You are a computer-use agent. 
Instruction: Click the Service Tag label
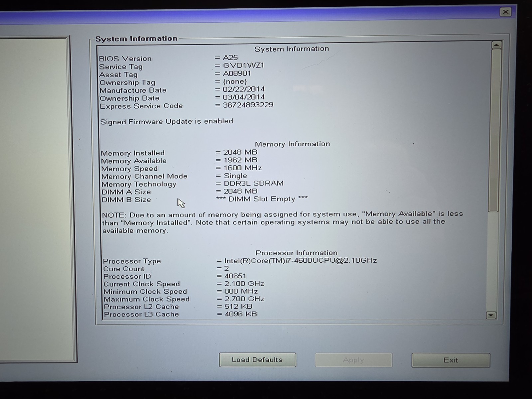[121, 66]
